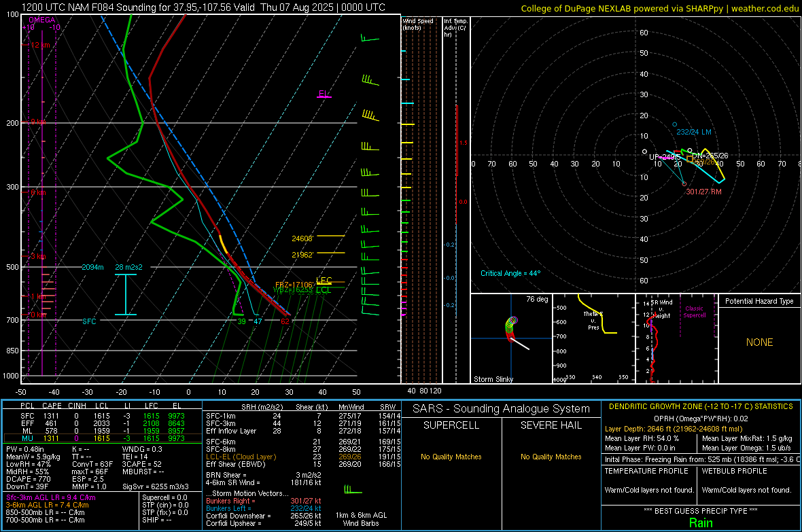Click the Wind Speed (knots) panel header
The width and height of the screenshot is (802, 532).
pyautogui.click(x=417, y=24)
